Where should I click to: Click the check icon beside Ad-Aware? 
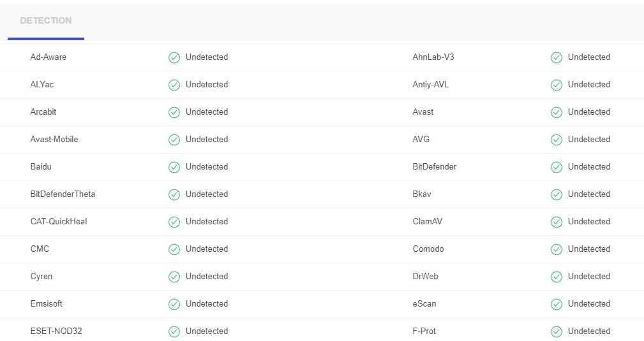[174, 57]
